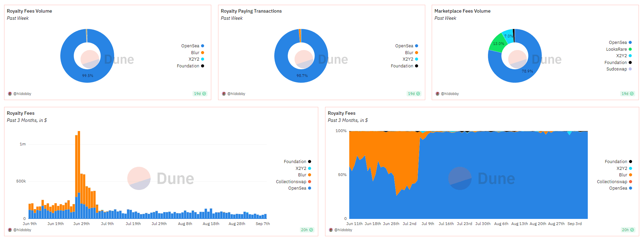Click the green check icon in Marketplace Fees Volume panel

click(x=632, y=94)
